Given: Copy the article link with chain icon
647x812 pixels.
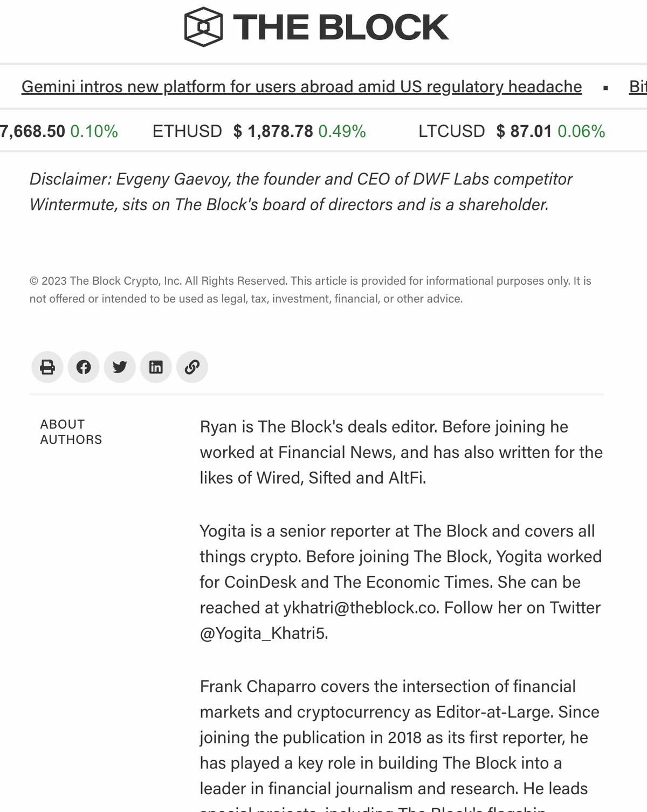Looking at the screenshot, I should [x=192, y=367].
